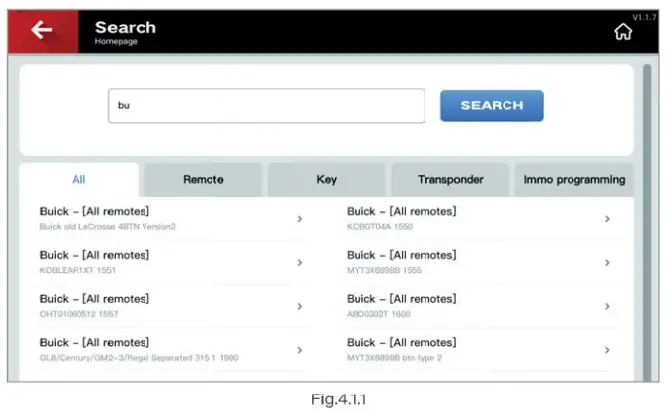This screenshot has width=668, height=411.
Task: Open the Transponder tab
Action: click(x=450, y=179)
